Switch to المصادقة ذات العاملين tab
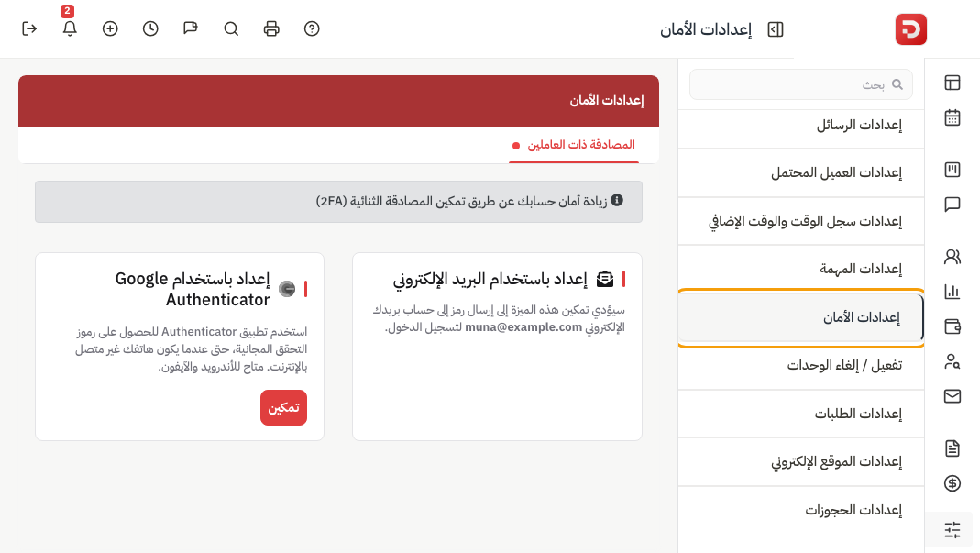Viewport: 980px width, 553px height. click(x=574, y=145)
